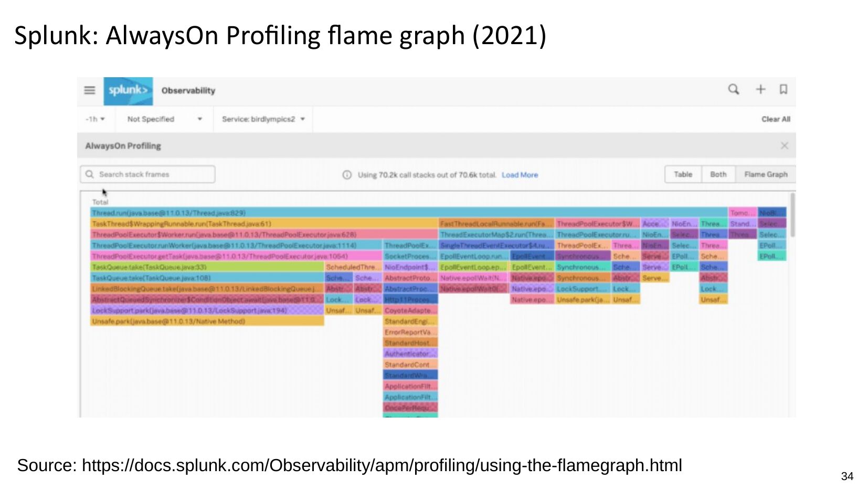Image resolution: width=868 pixels, height=489 pixels.
Task: Switch to Flame Graph view
Action: [765, 174]
